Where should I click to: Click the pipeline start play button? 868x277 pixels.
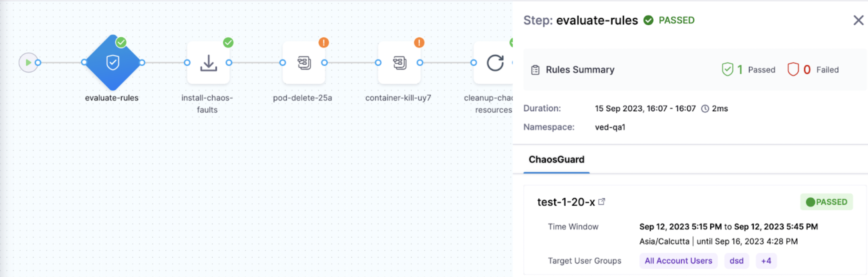(x=28, y=63)
